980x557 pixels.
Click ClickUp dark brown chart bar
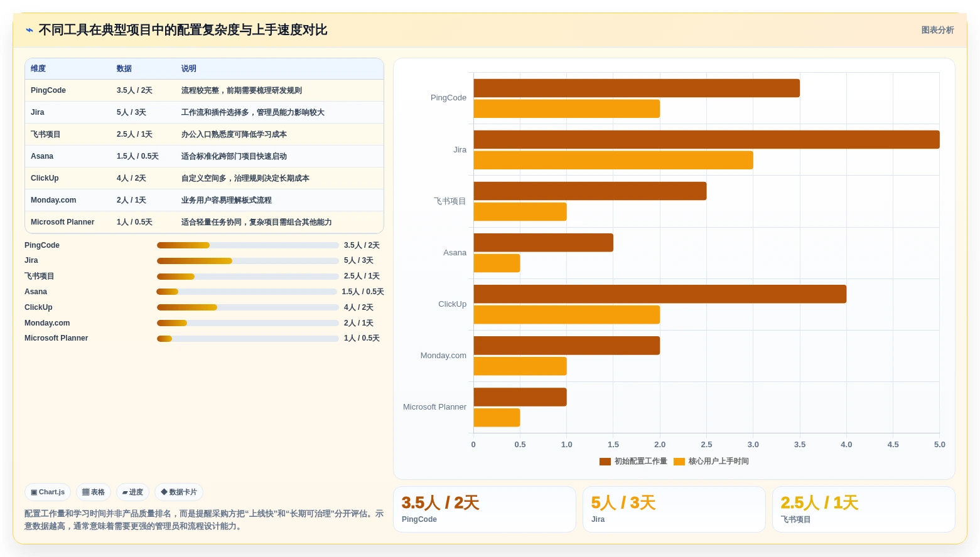tap(660, 294)
